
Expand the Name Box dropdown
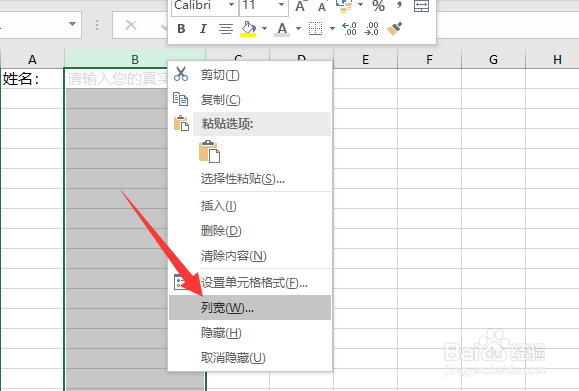click(x=72, y=24)
